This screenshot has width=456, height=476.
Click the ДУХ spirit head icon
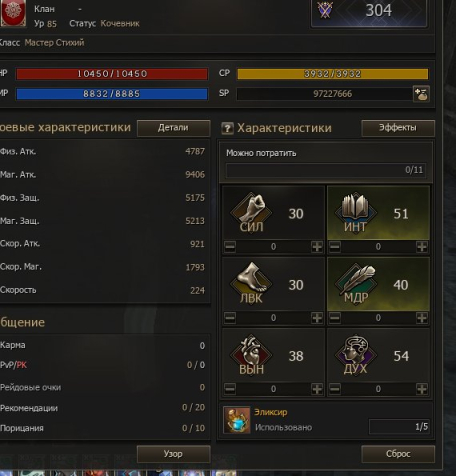coord(356,354)
